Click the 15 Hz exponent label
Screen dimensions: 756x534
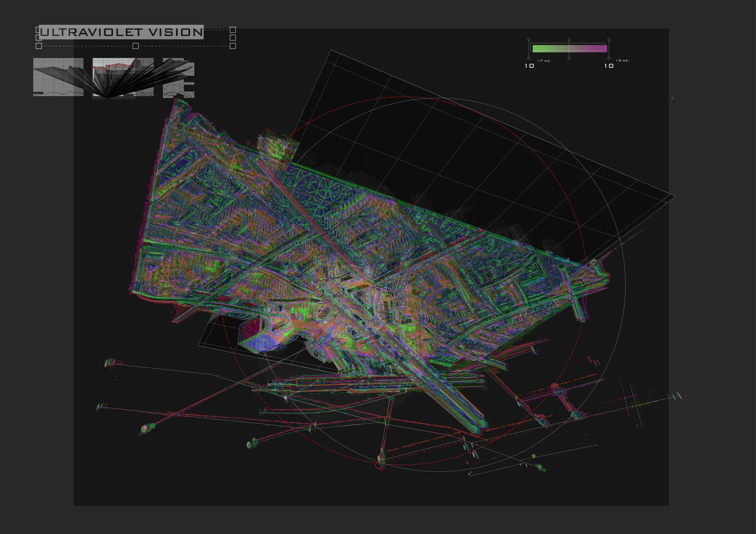(622, 61)
